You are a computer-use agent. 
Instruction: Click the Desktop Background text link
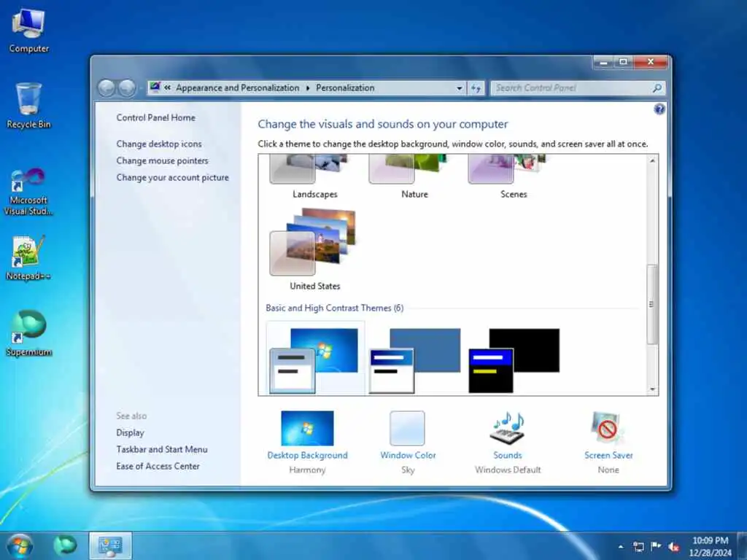pyautogui.click(x=307, y=455)
